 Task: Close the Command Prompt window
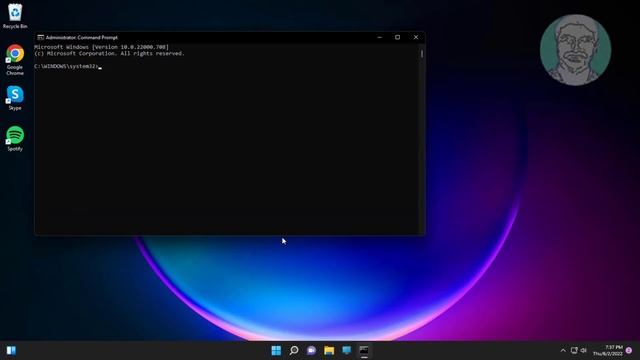[416, 37]
